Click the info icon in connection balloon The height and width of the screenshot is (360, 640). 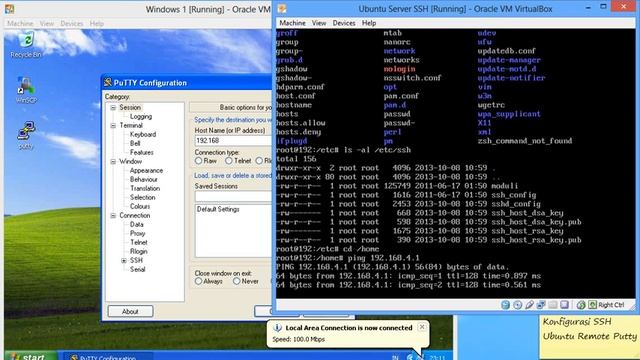click(277, 328)
